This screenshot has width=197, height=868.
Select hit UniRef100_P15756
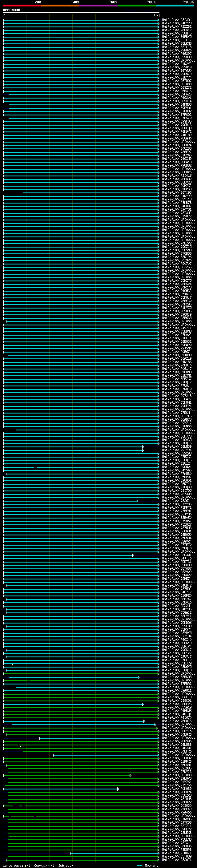point(177,785)
